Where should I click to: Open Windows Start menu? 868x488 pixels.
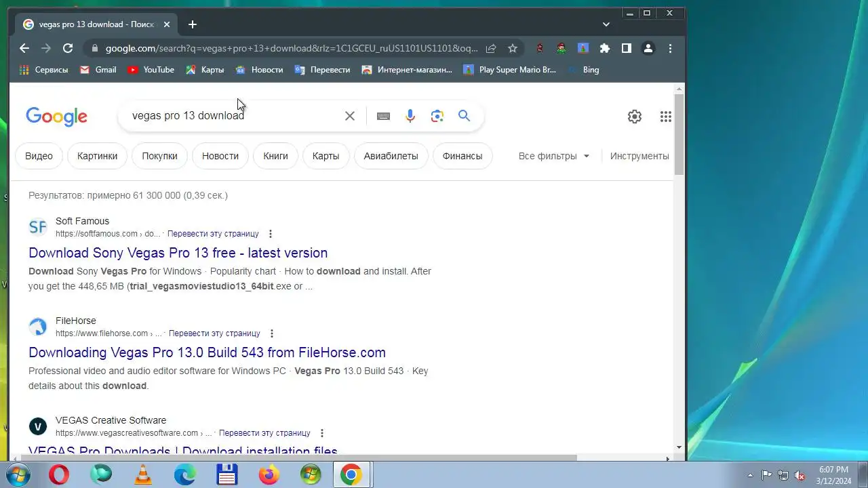18,475
